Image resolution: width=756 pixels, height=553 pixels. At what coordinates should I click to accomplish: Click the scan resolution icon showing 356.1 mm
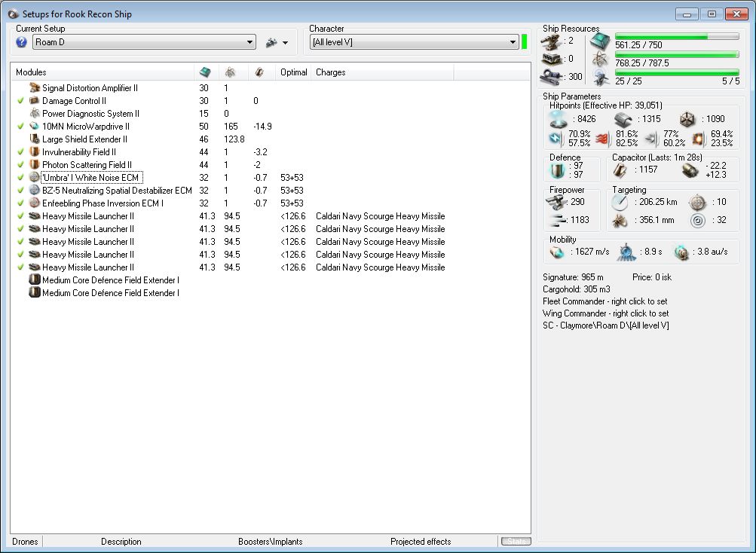pos(620,221)
